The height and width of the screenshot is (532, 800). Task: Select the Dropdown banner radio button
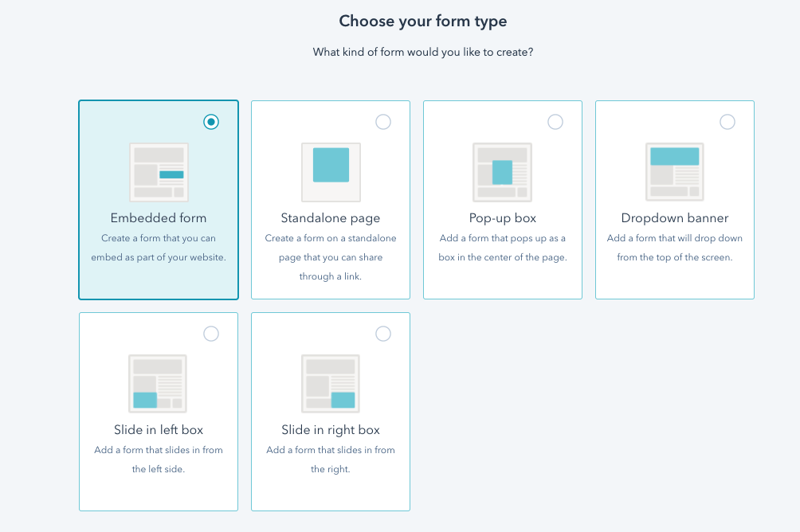click(727, 122)
